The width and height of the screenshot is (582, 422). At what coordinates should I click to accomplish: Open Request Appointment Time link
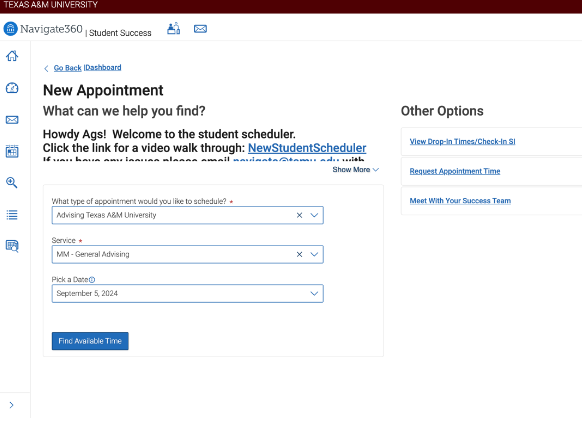click(455, 171)
